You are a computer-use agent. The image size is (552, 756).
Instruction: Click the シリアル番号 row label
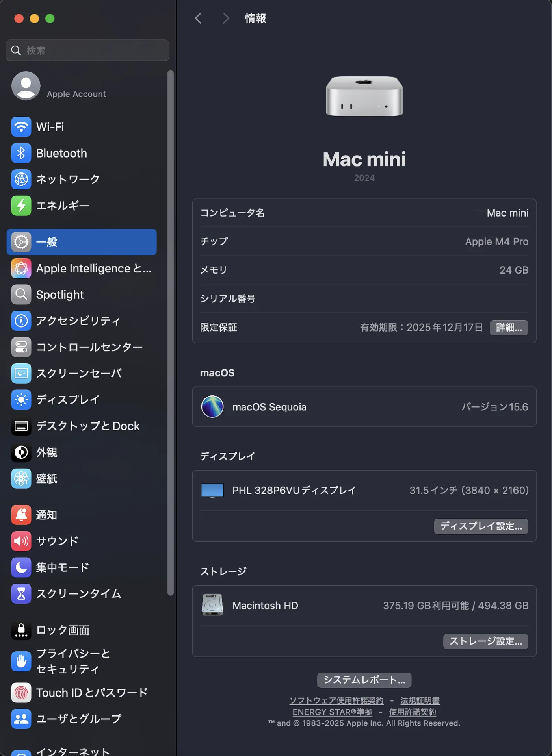point(228,299)
